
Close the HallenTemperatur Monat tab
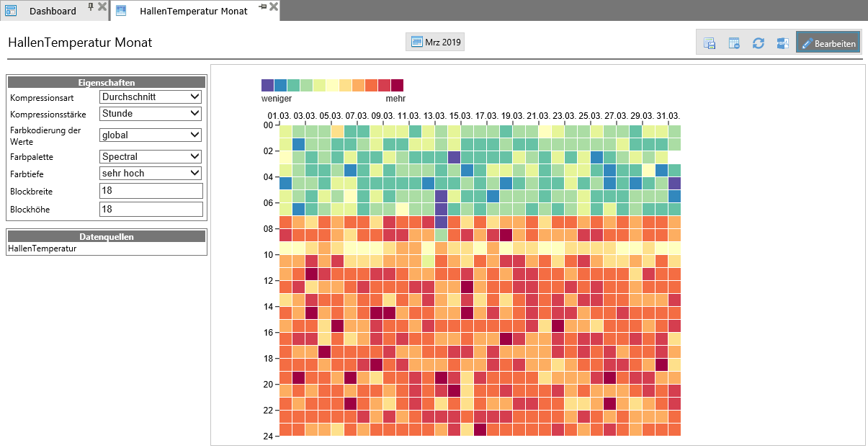click(x=274, y=6)
